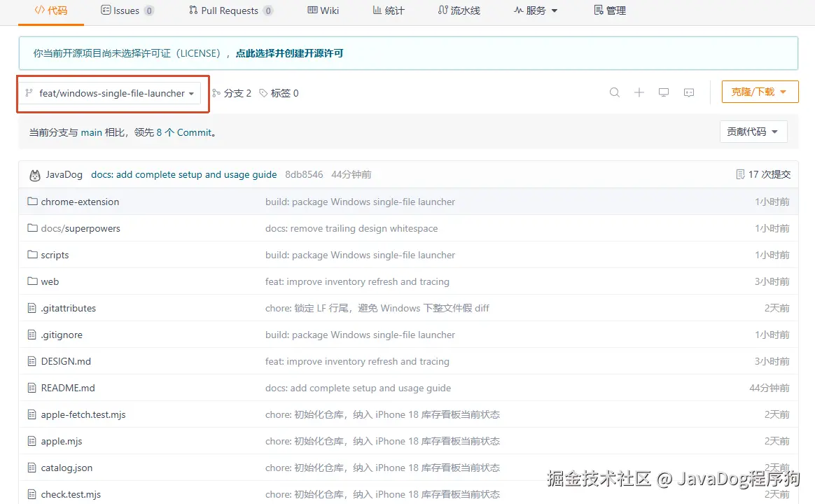Click the scripts folder icon
Image resolution: width=815 pixels, height=504 pixels.
click(32, 255)
